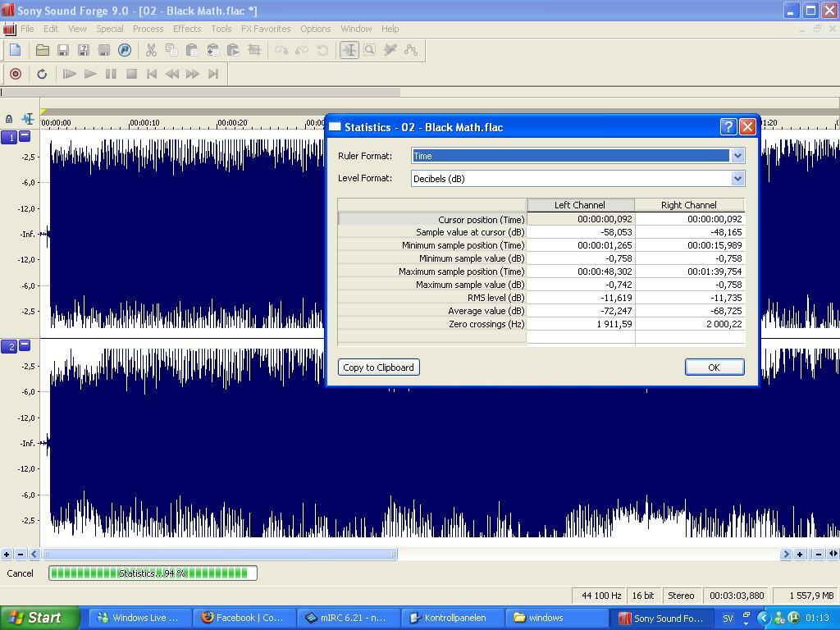Open the Process menu
Image resolution: width=840 pixels, height=630 pixels.
pos(148,29)
